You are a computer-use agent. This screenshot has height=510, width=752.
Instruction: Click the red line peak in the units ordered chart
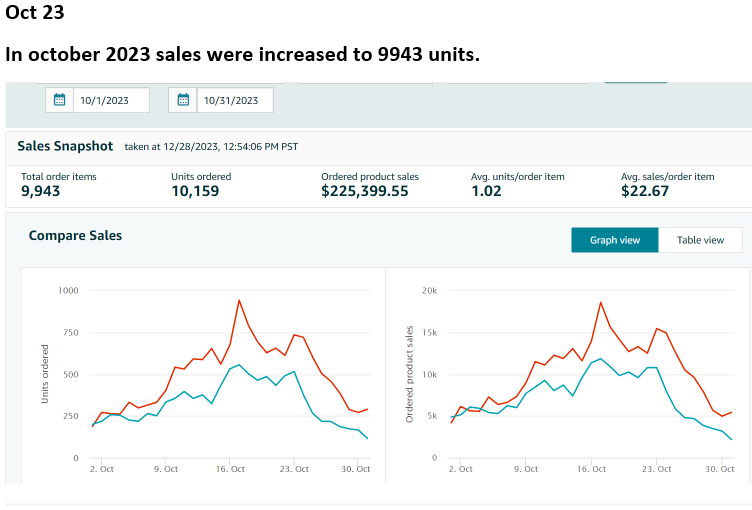[239, 300]
